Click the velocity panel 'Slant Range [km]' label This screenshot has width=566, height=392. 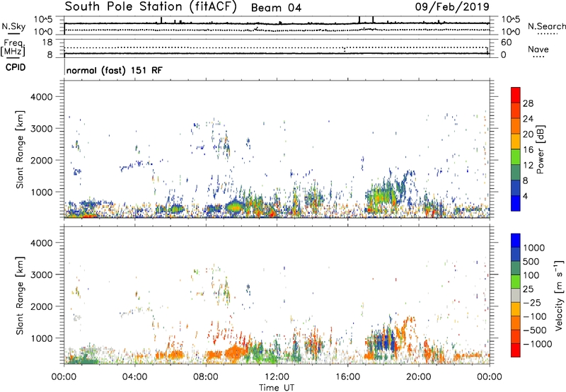tap(20, 296)
